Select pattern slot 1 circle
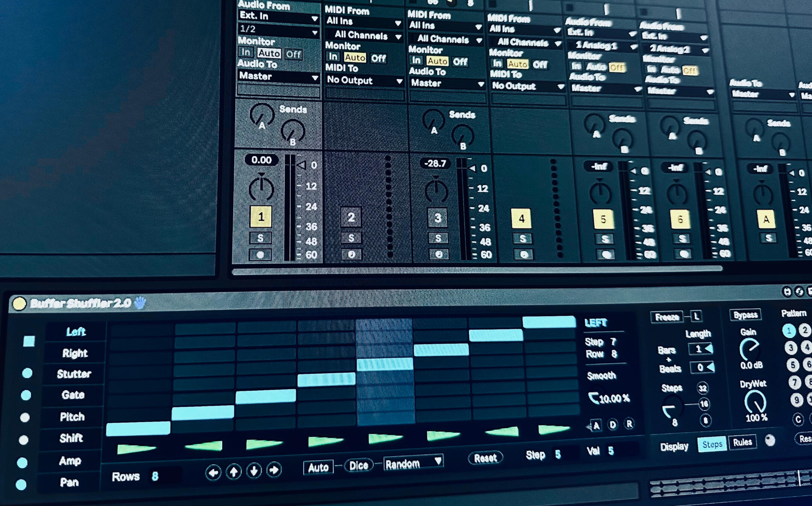The width and height of the screenshot is (812, 506). (x=789, y=331)
